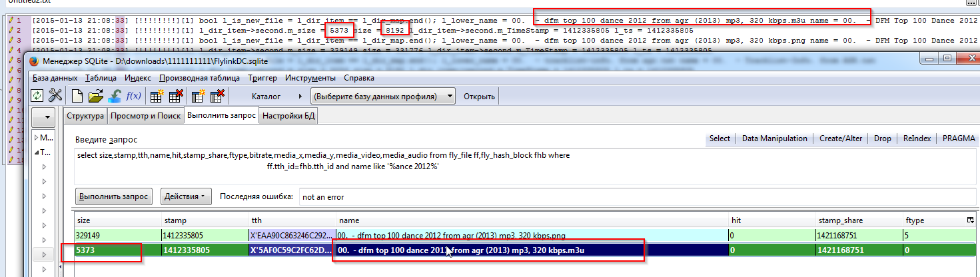
Task: Sort results by the ftype column header
Action: [934, 220]
